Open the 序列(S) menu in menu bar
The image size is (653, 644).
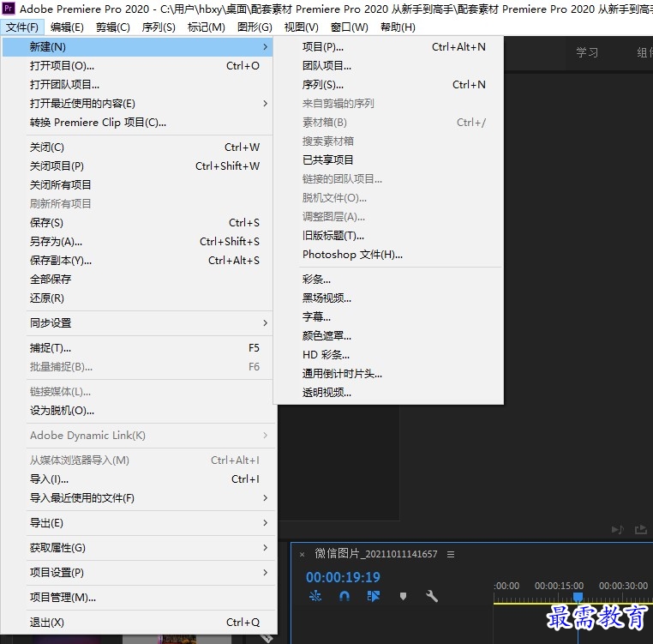coord(159,27)
